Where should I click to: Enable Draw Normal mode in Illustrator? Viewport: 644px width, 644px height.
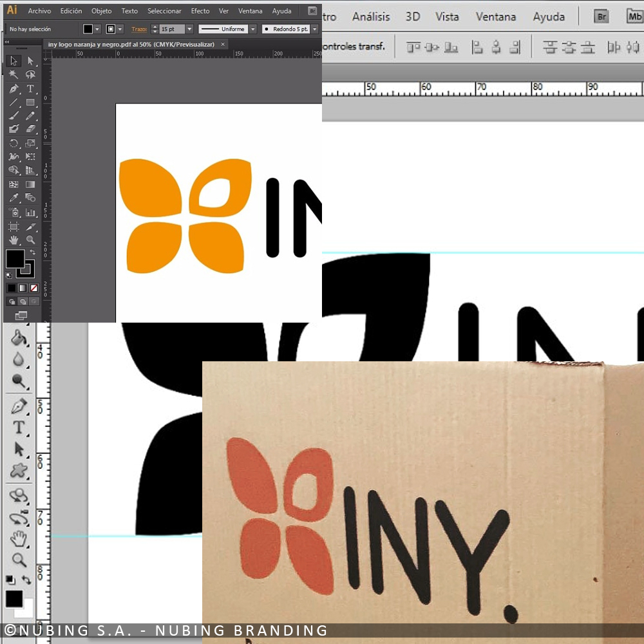12,301
